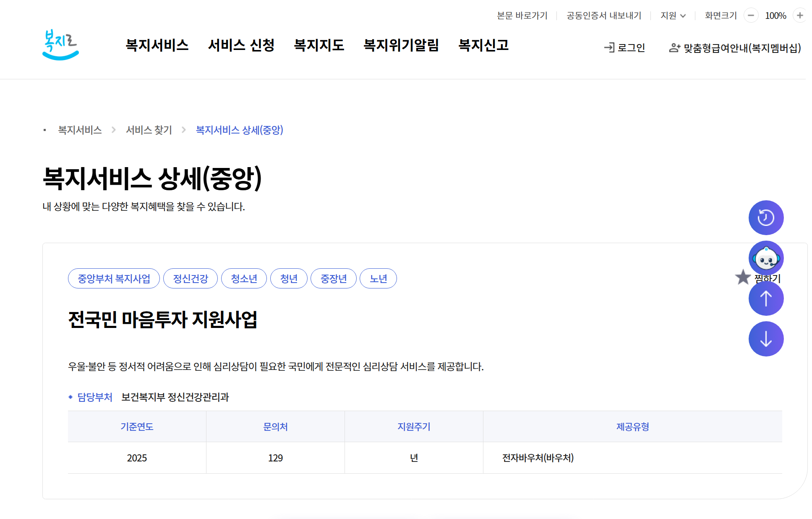Click the scroll-to-bottom arrow button
Screen dimensions: 812x519
point(766,339)
